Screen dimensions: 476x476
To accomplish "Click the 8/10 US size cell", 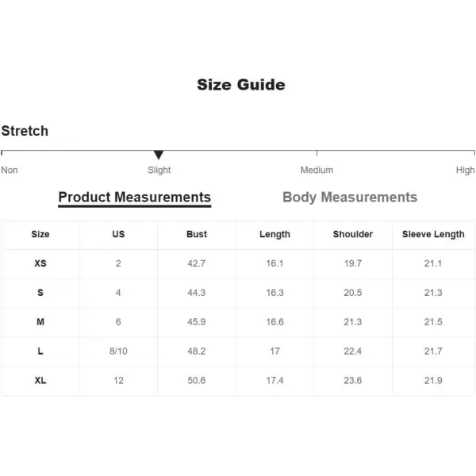I will pos(118,351).
